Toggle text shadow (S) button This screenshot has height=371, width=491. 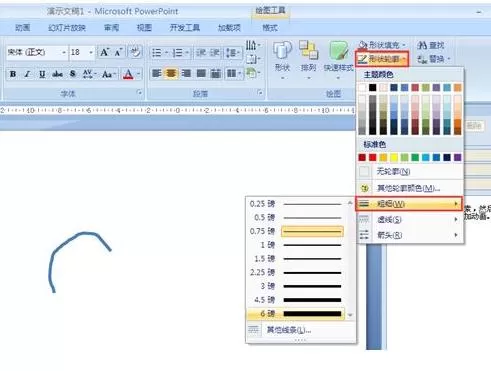73,74
